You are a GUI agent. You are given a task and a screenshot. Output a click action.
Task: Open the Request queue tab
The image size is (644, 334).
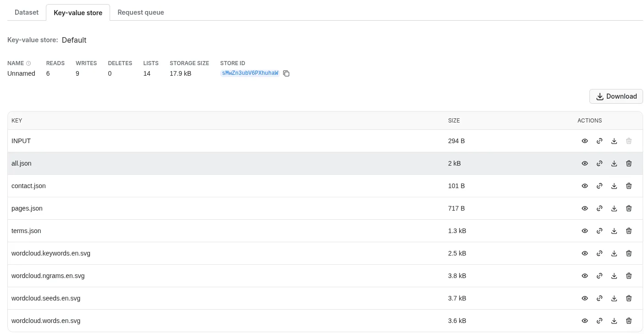pyautogui.click(x=140, y=12)
